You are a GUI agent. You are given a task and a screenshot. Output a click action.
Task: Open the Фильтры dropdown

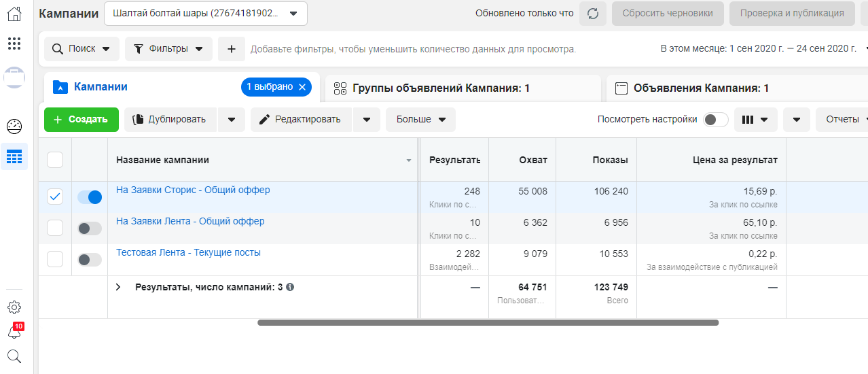[x=168, y=49]
